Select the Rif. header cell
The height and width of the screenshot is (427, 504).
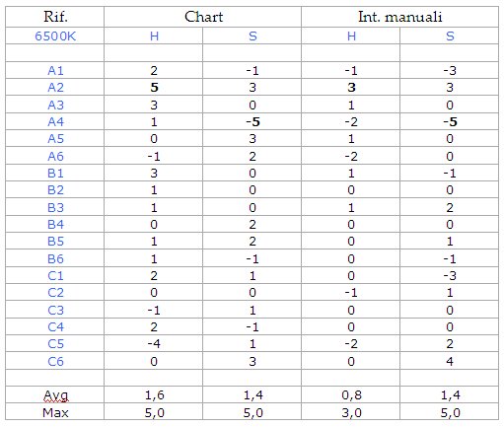pos(55,17)
